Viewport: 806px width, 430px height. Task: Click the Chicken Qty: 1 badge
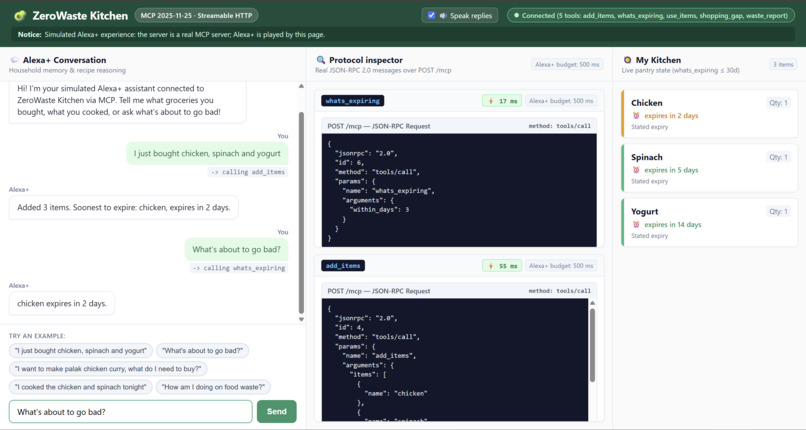pyautogui.click(x=778, y=103)
